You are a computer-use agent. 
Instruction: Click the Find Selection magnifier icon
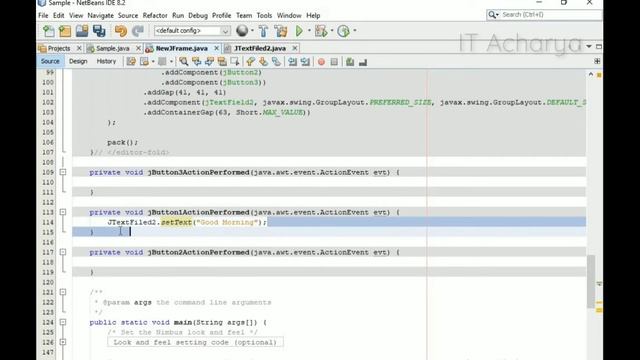[184, 62]
